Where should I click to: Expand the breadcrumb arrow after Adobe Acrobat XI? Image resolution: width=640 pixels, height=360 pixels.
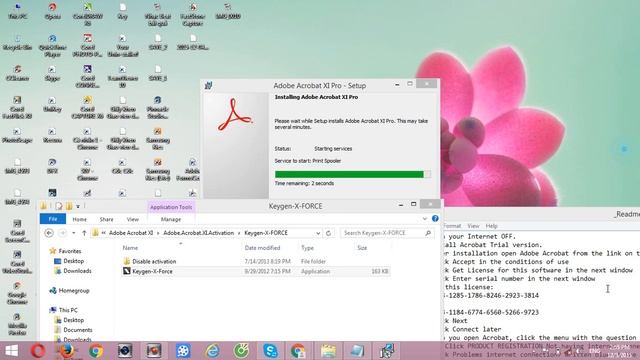click(158, 233)
